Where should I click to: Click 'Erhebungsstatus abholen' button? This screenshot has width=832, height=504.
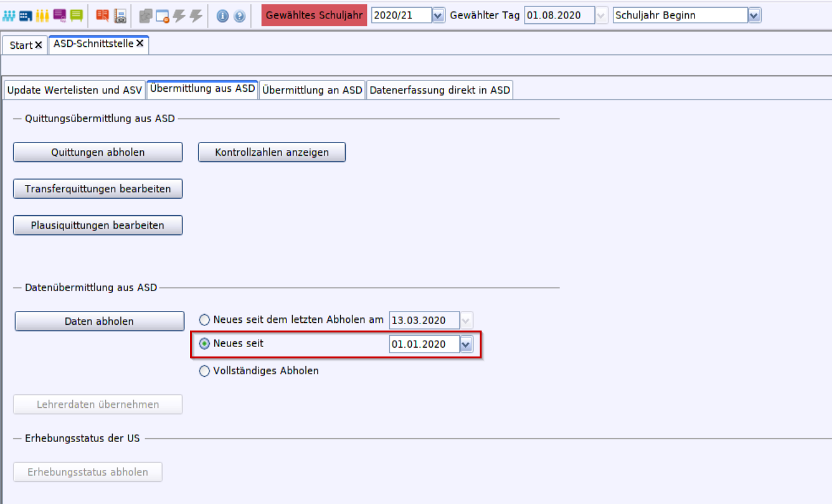88,472
